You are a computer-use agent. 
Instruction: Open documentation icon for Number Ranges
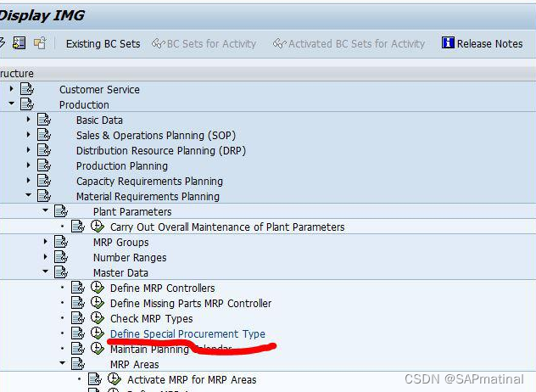[x=61, y=256]
